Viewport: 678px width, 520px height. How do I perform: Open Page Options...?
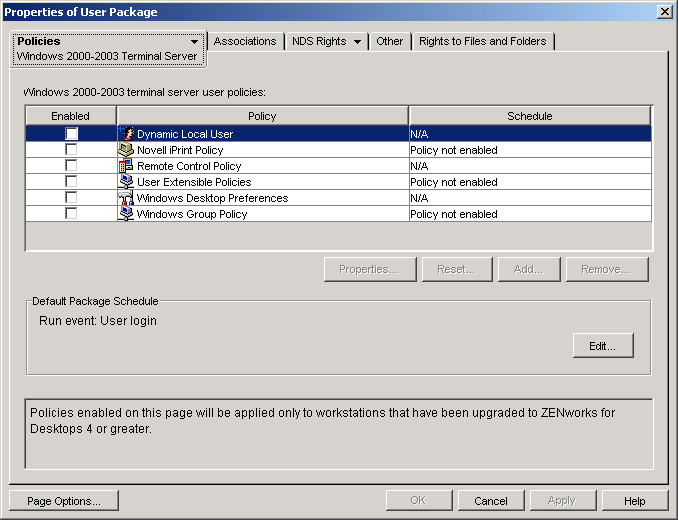click(x=64, y=501)
